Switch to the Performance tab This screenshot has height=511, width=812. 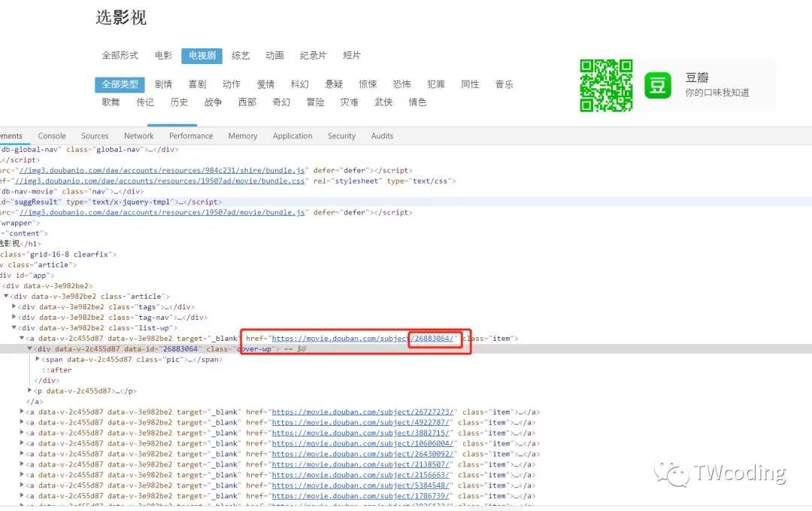point(191,135)
